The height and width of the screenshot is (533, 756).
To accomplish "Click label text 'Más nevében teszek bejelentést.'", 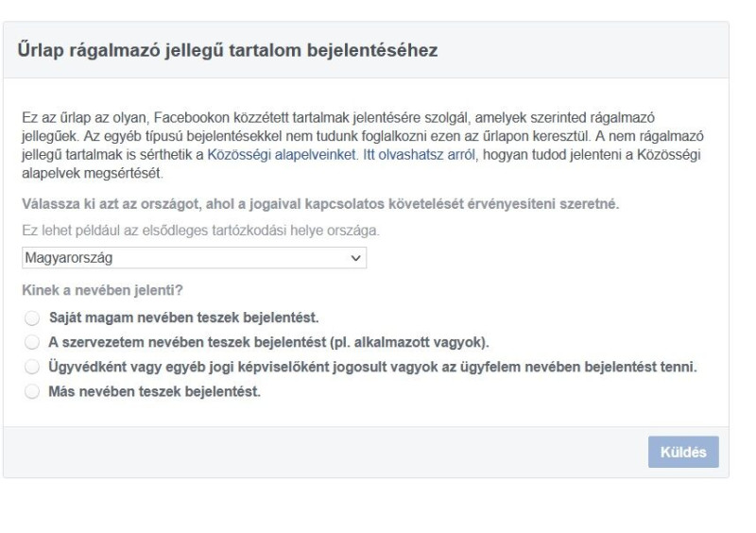I will coord(154,391).
